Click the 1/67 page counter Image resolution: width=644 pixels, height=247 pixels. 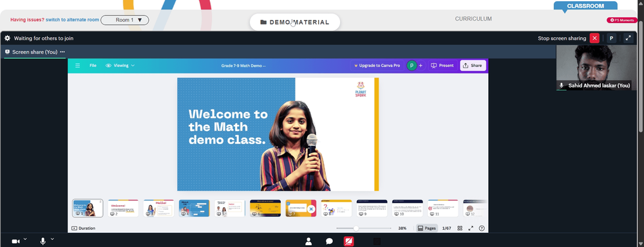pyautogui.click(x=446, y=228)
